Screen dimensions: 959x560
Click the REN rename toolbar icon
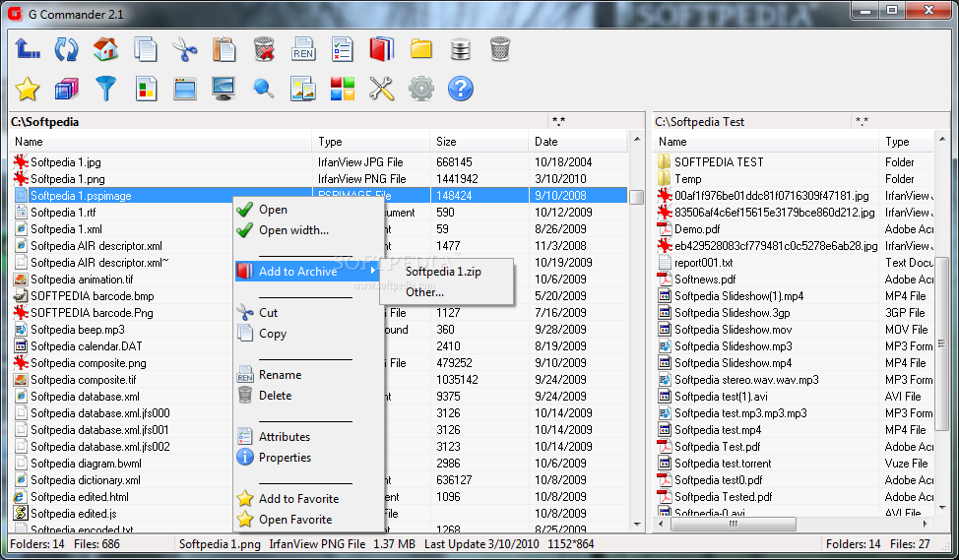pos(303,49)
